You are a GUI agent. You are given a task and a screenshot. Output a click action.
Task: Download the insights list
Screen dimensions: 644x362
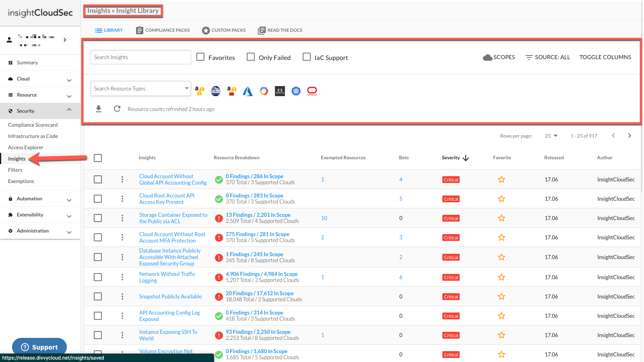pyautogui.click(x=99, y=109)
